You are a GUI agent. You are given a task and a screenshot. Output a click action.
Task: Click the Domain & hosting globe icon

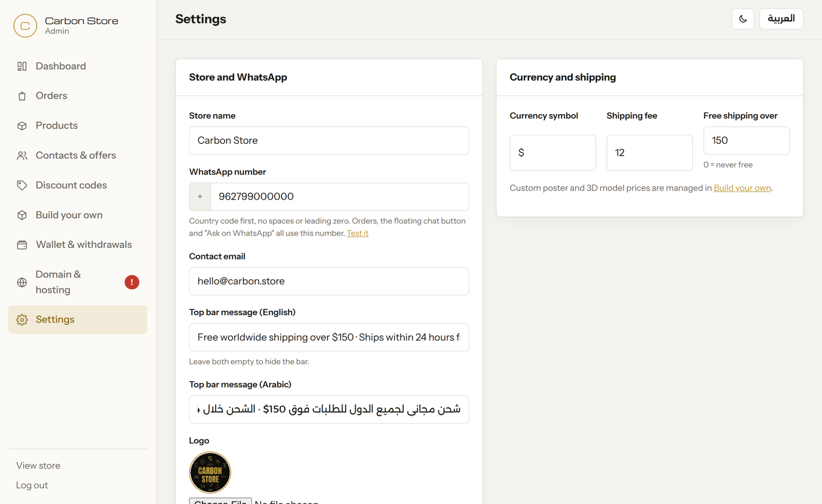click(x=22, y=282)
